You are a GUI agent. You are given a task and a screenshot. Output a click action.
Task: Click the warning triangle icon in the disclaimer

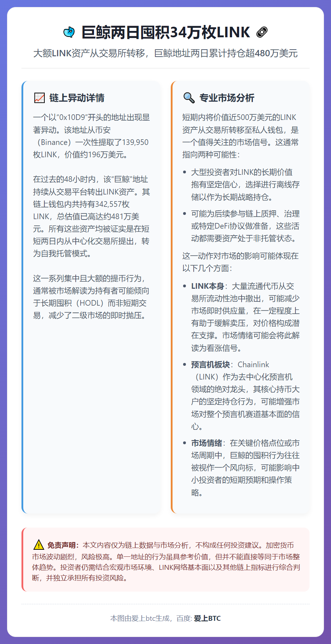click(38, 545)
